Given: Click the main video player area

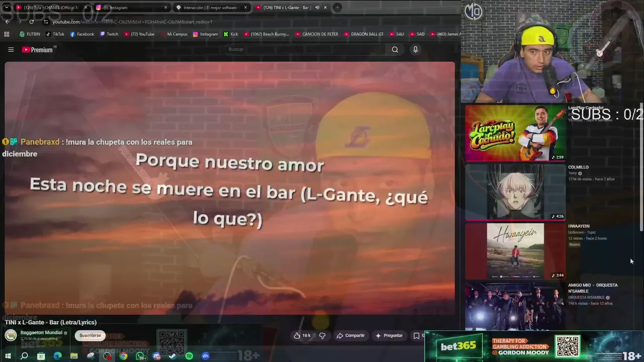Looking at the screenshot, I should click(x=230, y=188).
